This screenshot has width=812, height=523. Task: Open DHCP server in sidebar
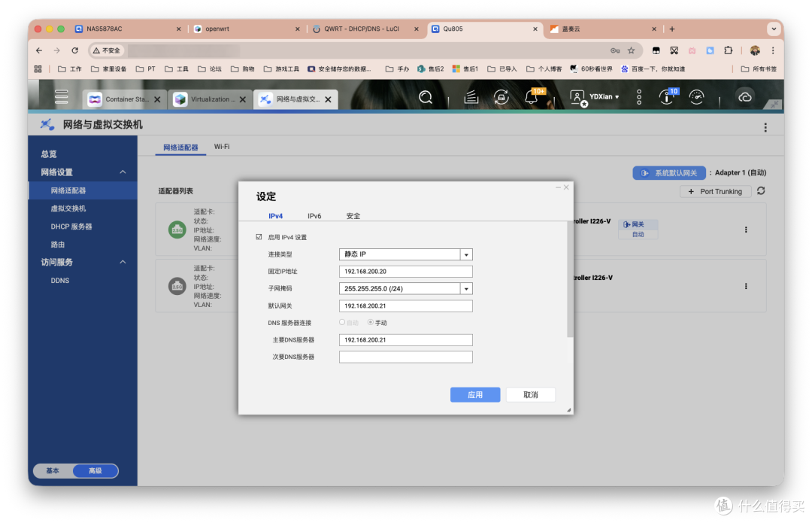[71, 227]
